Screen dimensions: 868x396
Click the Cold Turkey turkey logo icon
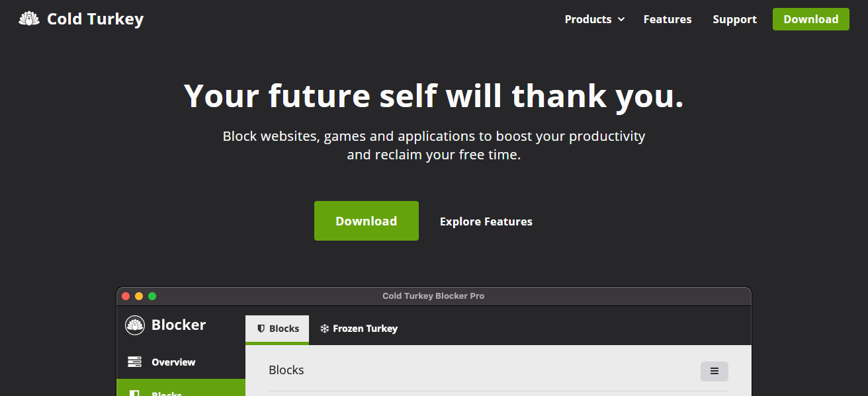29,19
